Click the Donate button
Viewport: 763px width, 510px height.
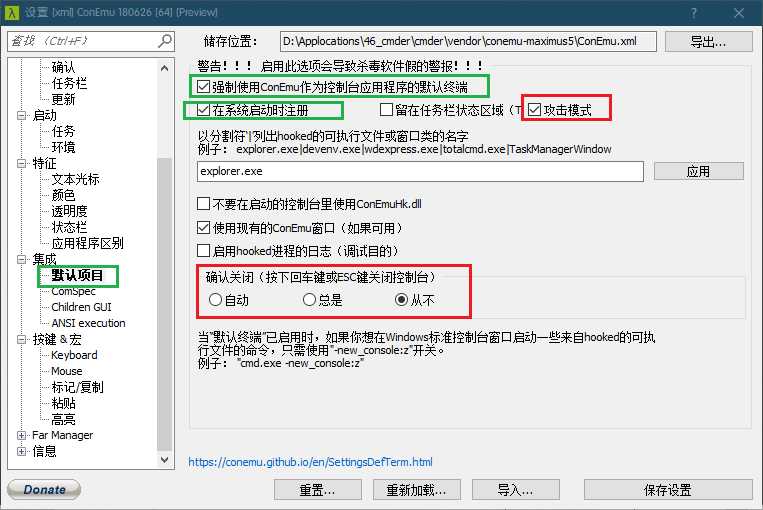pyautogui.click(x=44, y=490)
